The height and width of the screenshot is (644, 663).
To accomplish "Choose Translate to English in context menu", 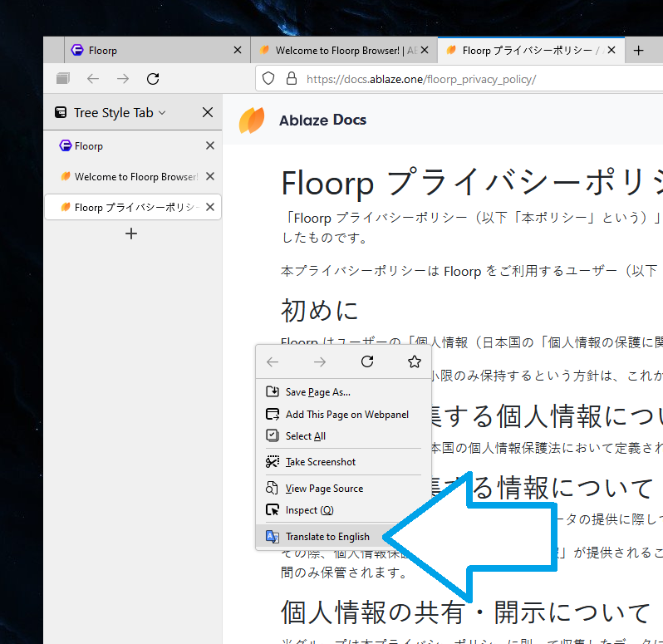I will 343,537.
